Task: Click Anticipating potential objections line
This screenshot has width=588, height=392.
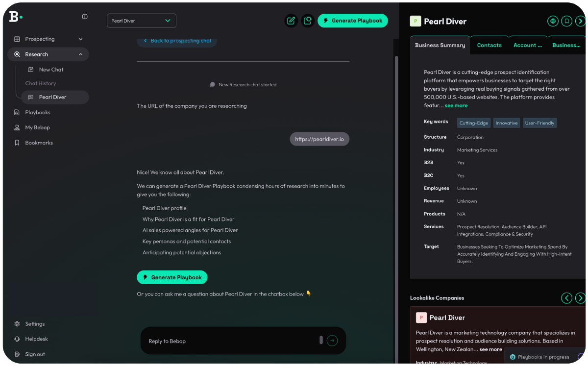Action: click(182, 253)
